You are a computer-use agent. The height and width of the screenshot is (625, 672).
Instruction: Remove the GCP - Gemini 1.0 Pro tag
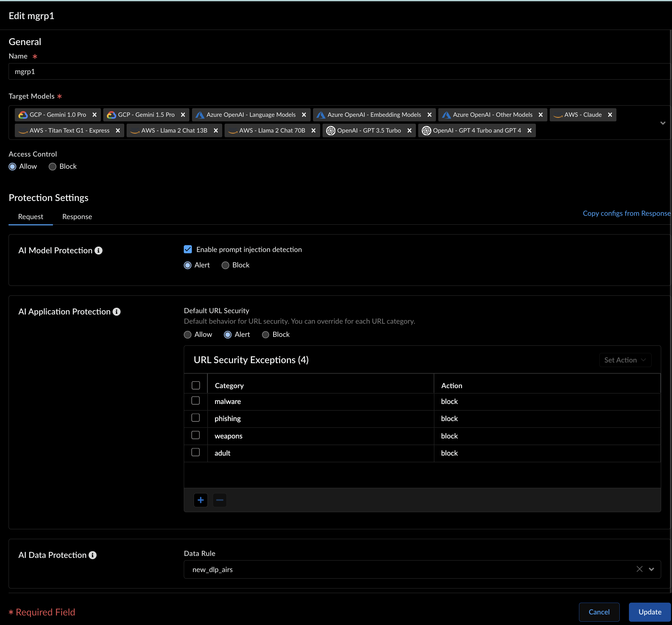(94, 115)
